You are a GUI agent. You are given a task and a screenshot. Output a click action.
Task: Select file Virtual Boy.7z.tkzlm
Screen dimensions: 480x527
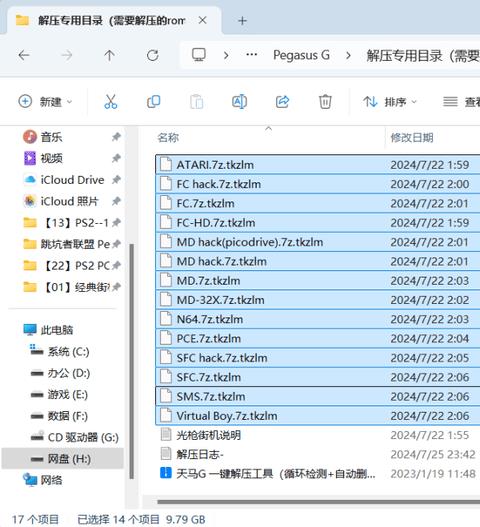coord(318,416)
